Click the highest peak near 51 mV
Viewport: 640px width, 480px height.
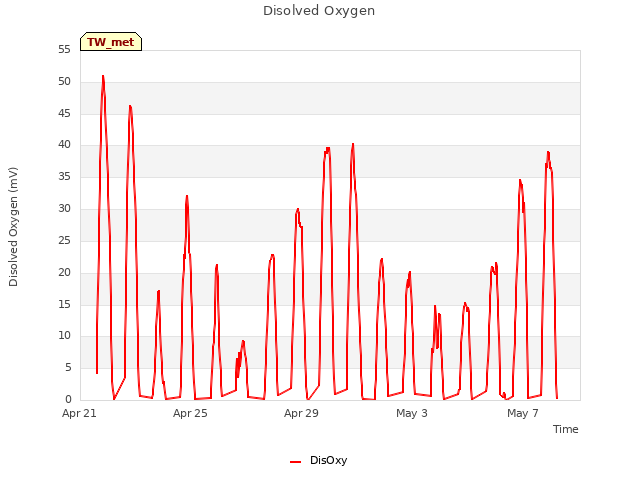tap(103, 76)
